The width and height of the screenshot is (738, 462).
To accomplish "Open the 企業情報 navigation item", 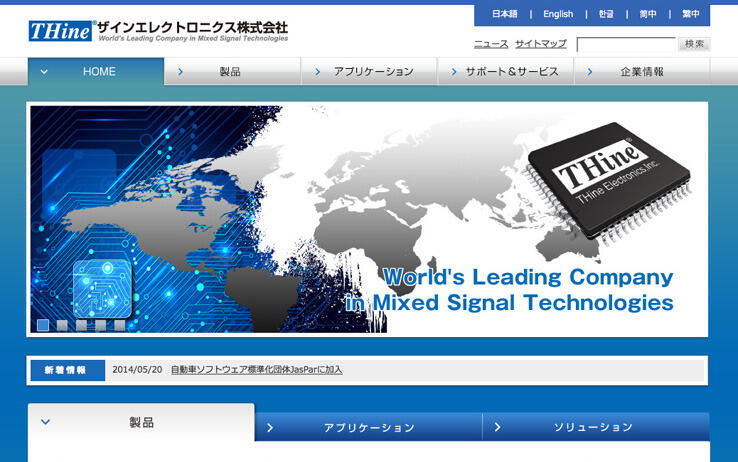I will pyautogui.click(x=642, y=72).
